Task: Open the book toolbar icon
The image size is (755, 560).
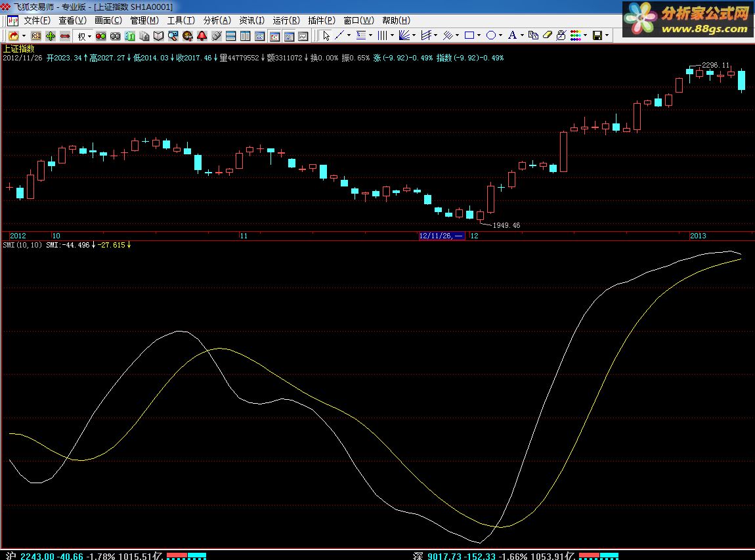Action: pos(158,35)
